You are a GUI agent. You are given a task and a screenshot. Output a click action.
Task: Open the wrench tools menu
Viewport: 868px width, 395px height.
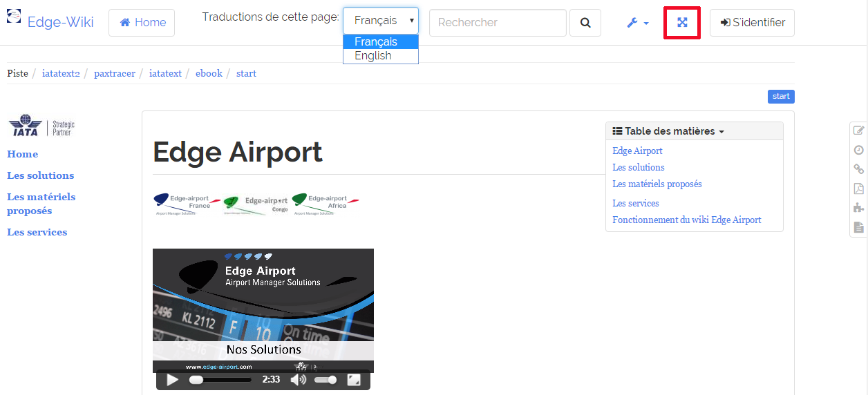[x=637, y=23]
